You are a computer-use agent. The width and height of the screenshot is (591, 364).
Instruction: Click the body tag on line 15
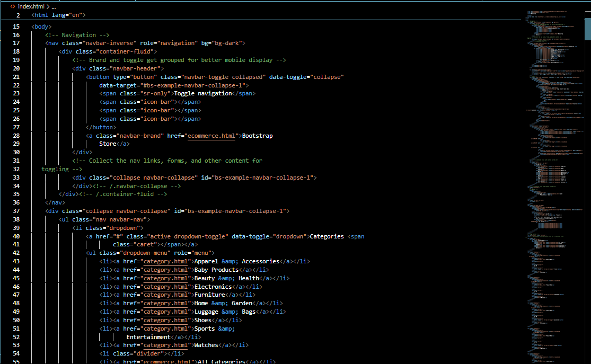pos(41,26)
